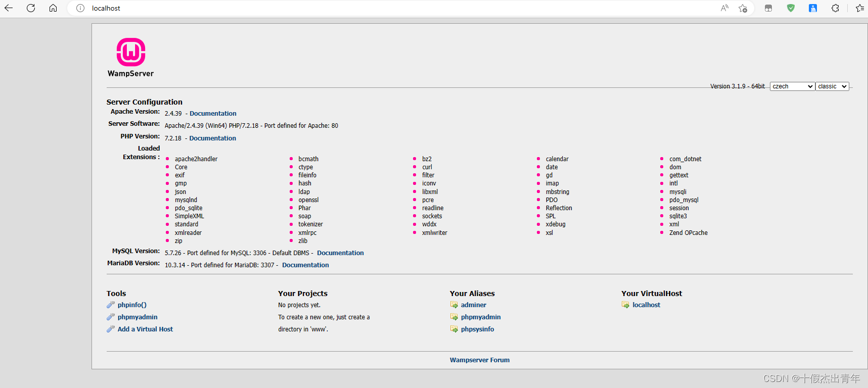Click the wrench icon beside Tools phpmyadmin
This screenshot has height=388, width=868.
pos(111,317)
